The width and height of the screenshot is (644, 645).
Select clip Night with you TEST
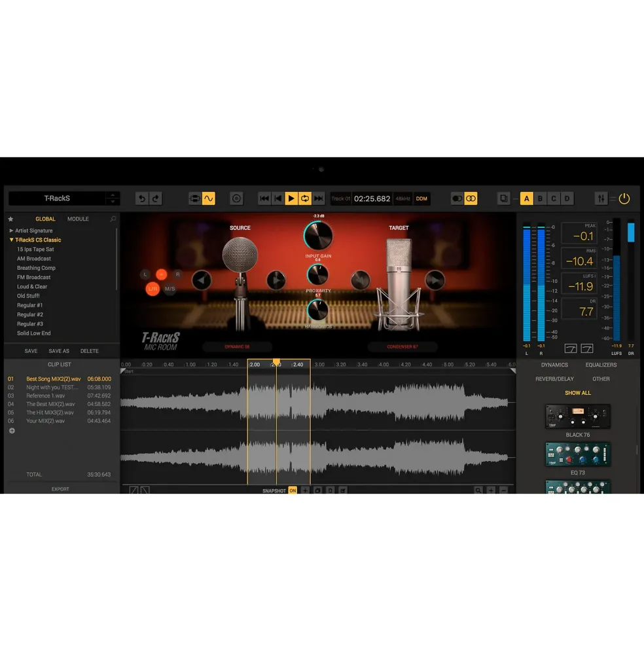pyautogui.click(x=59, y=388)
